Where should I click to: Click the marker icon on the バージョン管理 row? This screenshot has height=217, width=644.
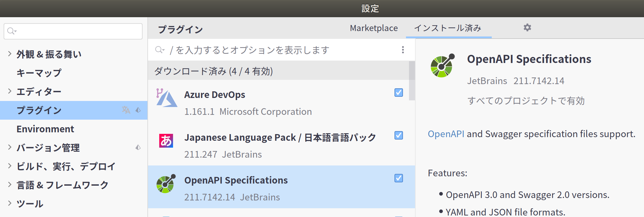click(x=138, y=147)
